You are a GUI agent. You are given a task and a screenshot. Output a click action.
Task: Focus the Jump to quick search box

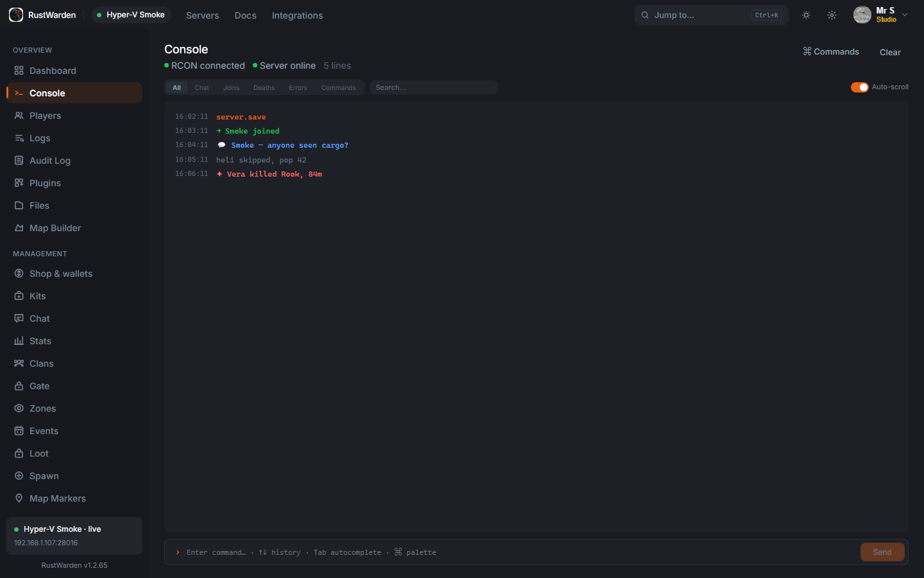click(x=712, y=15)
